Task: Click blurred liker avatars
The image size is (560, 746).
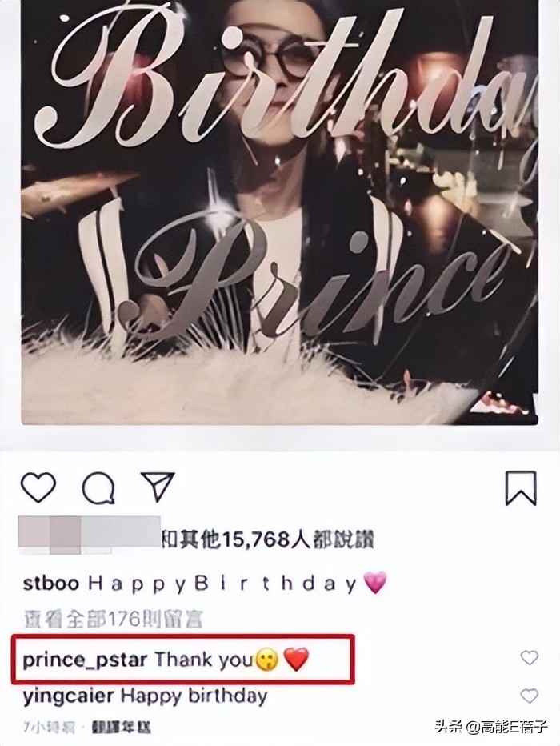Action: click(x=90, y=535)
